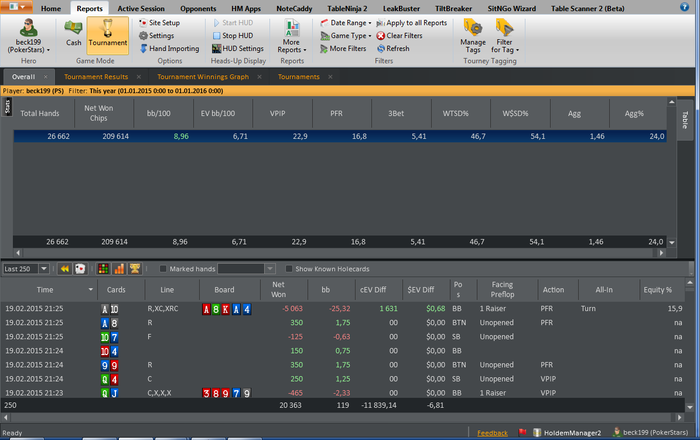Open Table Scanner 2 (Beta) tab
This screenshot has height=440, width=700.
[x=587, y=8]
